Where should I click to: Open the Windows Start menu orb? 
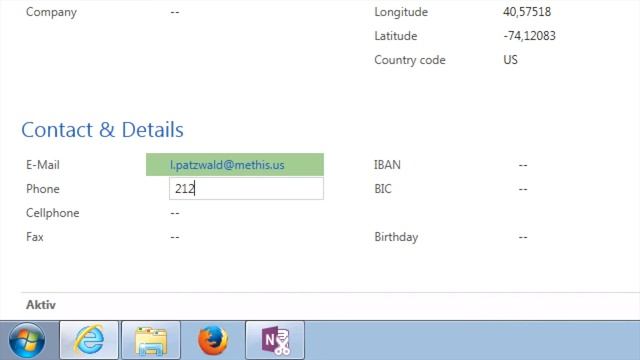[x=27, y=340]
